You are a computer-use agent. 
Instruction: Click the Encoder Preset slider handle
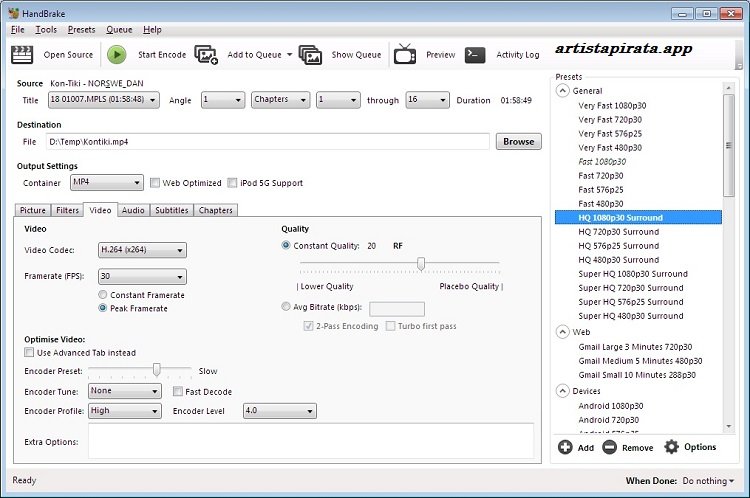[x=156, y=369]
